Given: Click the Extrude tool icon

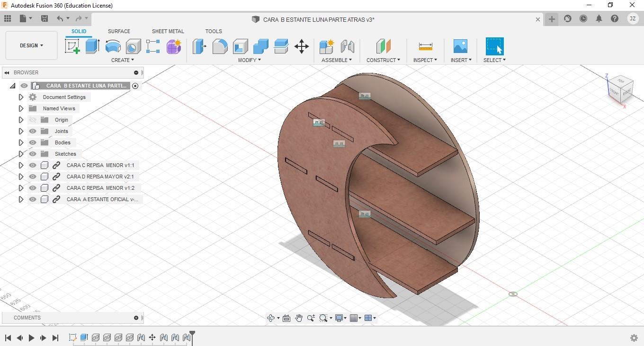Looking at the screenshot, I should click(x=92, y=46).
